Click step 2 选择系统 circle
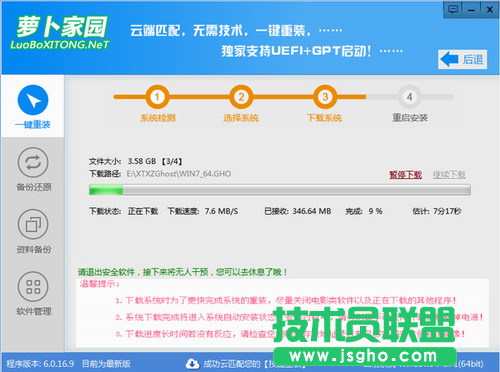This screenshot has height=372, width=500. pyautogui.click(x=241, y=97)
